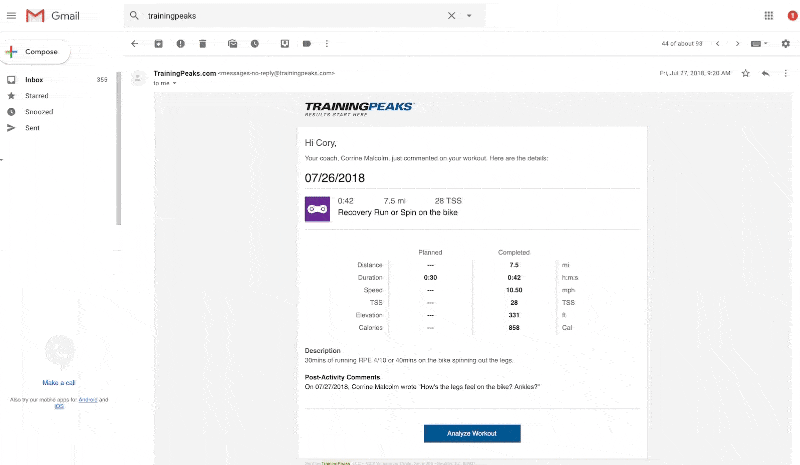This screenshot has height=465, width=800.
Task: Go back to the message list
Action: pyautogui.click(x=135, y=44)
